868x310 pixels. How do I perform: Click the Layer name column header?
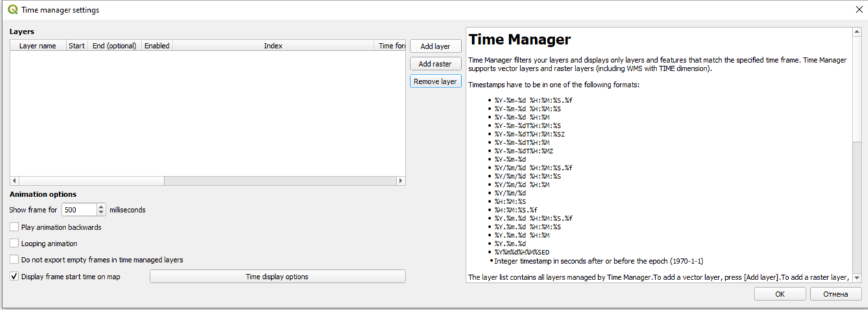(x=38, y=46)
